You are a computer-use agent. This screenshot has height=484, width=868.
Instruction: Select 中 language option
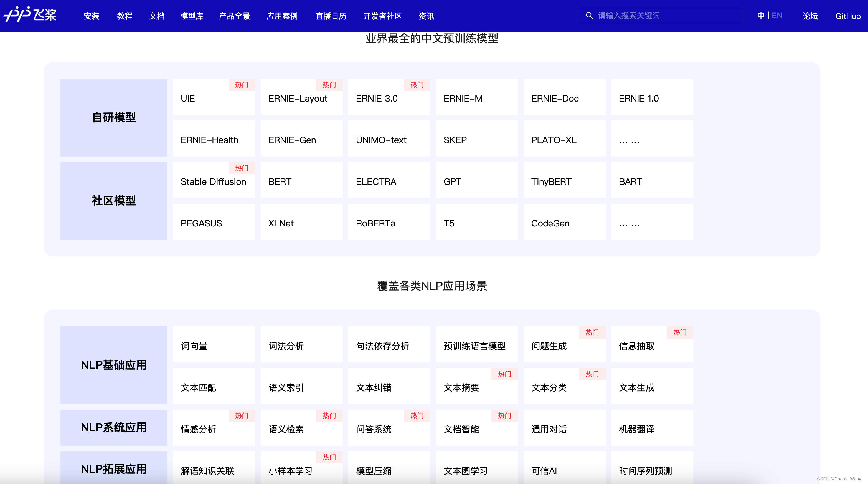pyautogui.click(x=760, y=16)
